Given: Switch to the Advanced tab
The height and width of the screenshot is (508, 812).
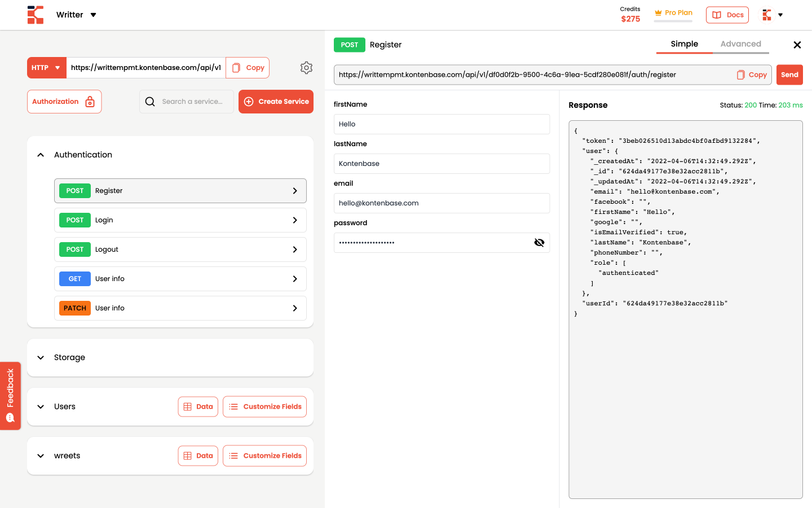Looking at the screenshot, I should click(741, 44).
